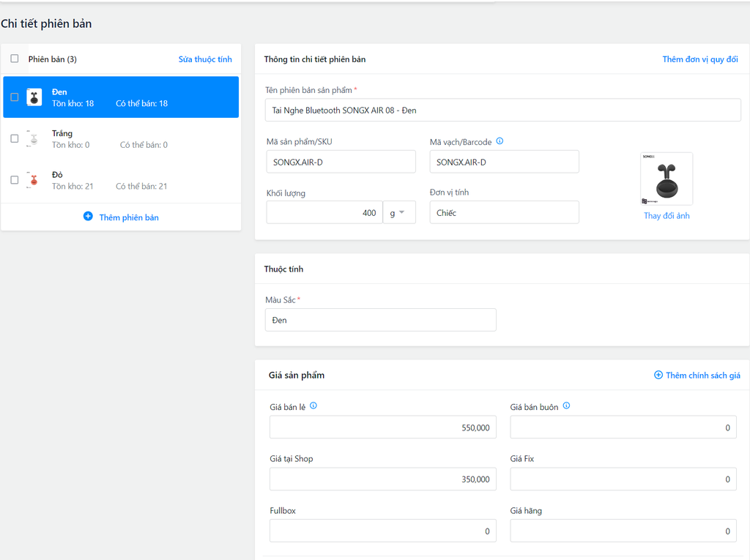Click Thêm chính sách giá link text
The image size is (750, 560).
tap(703, 376)
